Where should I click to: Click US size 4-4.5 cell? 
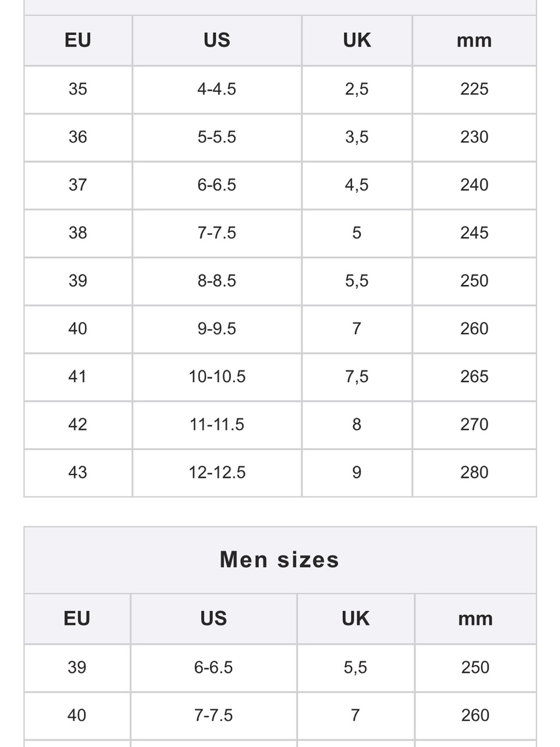[217, 89]
